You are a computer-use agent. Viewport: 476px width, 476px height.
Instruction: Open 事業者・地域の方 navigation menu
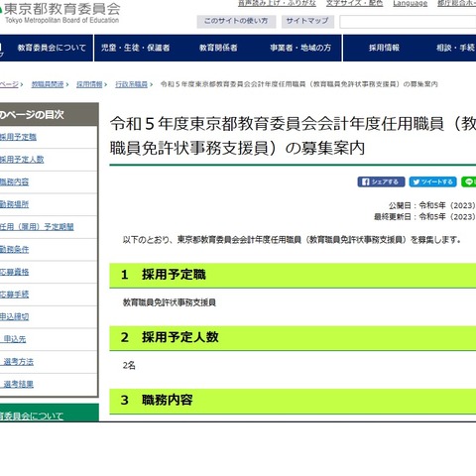pyautogui.click(x=300, y=48)
